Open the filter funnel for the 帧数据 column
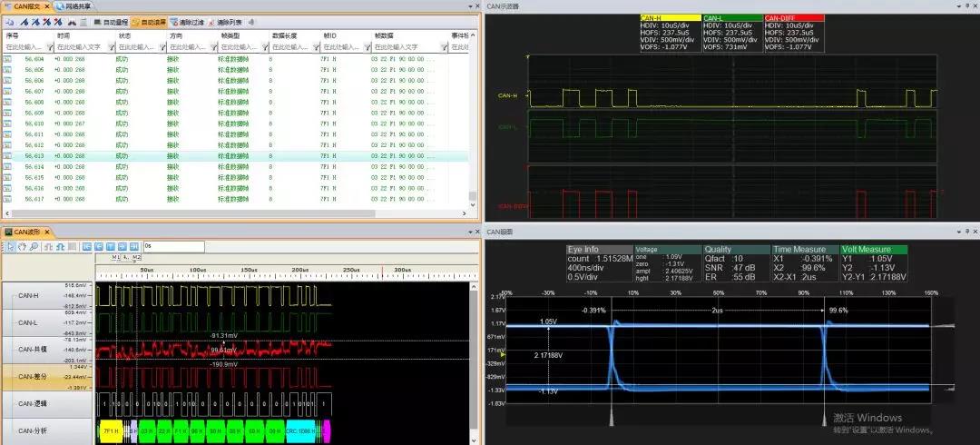The width and height of the screenshot is (980, 445). pyautogui.click(x=444, y=47)
